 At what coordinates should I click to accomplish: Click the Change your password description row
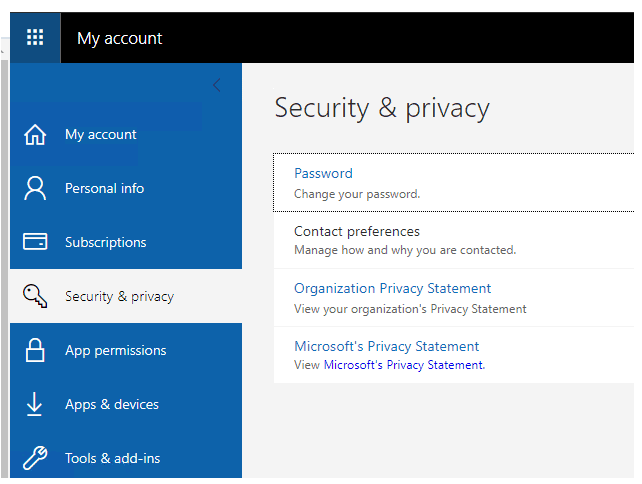point(357,194)
